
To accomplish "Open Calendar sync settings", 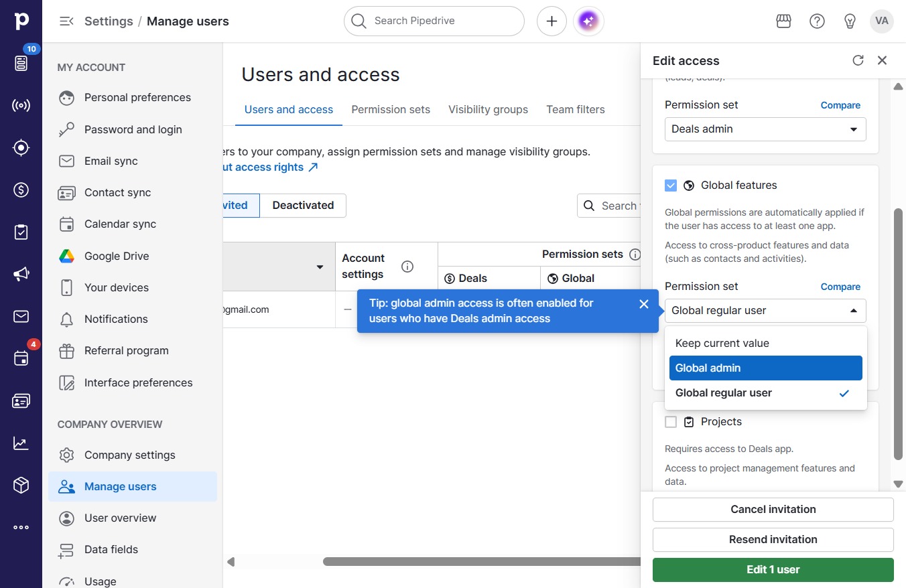I will (133, 224).
